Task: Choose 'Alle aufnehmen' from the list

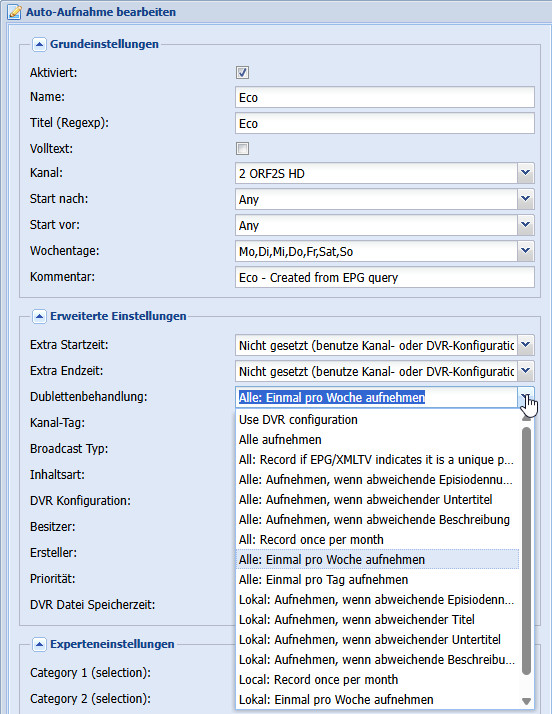Action: click(x=378, y=440)
